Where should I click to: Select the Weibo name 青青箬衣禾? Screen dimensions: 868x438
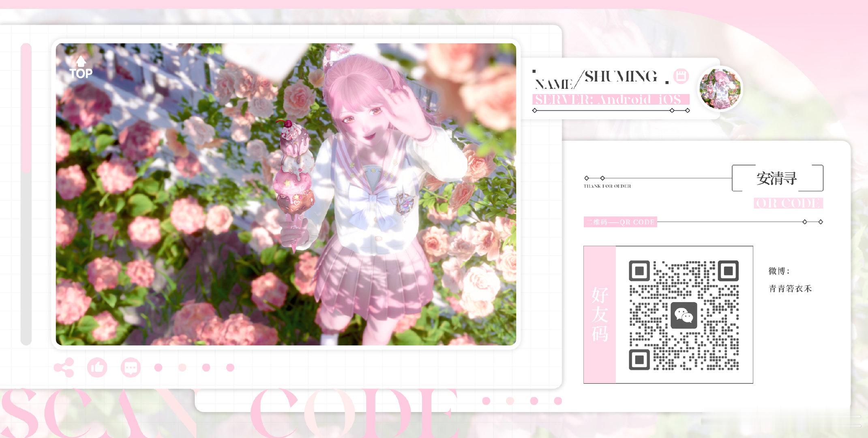790,288
